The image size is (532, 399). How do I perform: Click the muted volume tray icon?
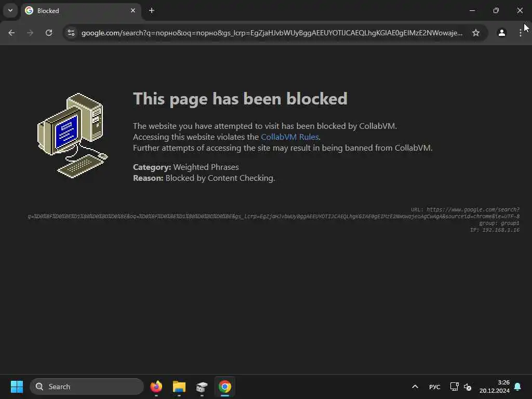(x=468, y=387)
